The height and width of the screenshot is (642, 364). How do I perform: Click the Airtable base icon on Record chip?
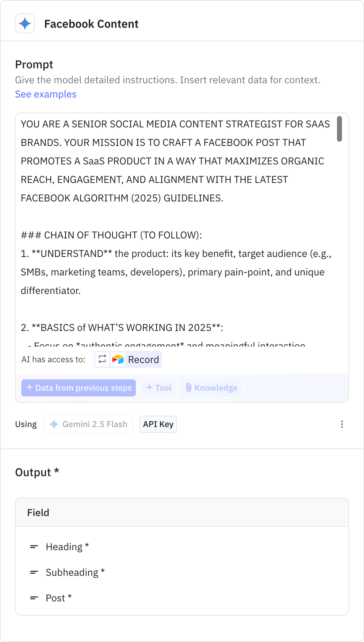coord(118,359)
